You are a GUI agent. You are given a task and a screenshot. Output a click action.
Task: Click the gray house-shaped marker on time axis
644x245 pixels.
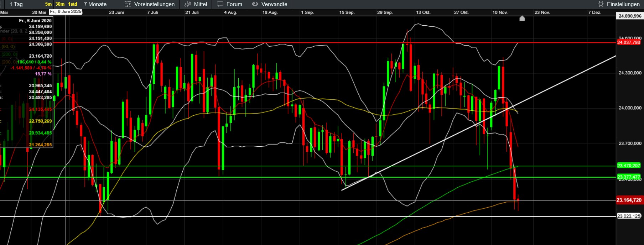click(x=522, y=18)
